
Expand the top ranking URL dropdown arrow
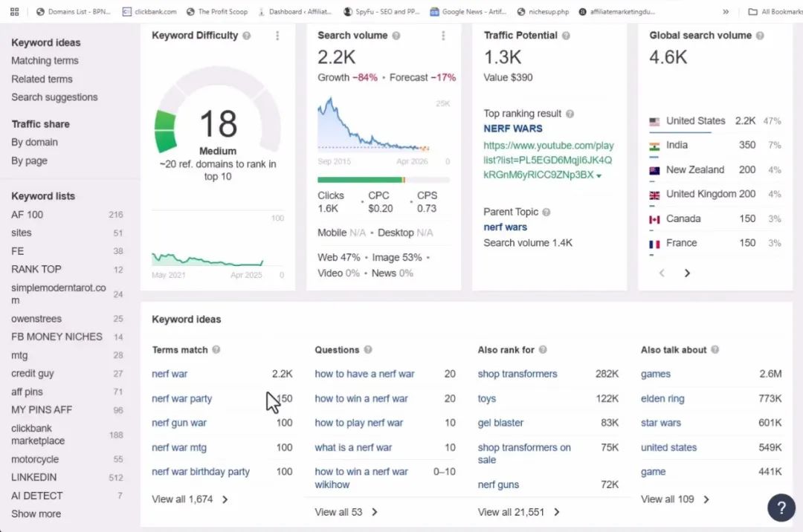coord(599,175)
